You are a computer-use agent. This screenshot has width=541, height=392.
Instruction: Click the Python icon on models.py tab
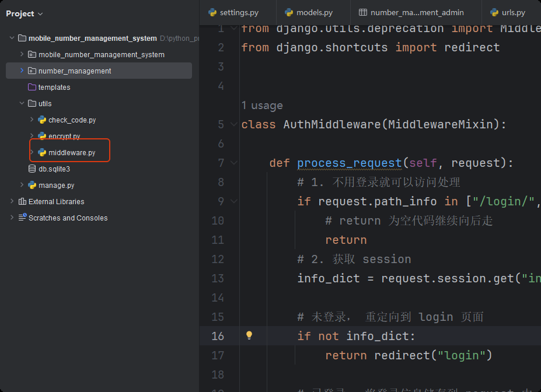click(289, 12)
